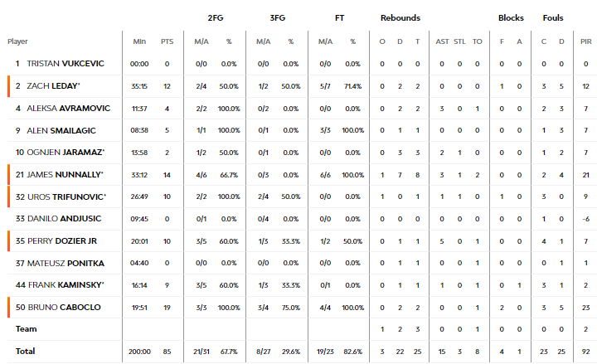Click the Player column header
The height and width of the screenshot is (364, 597).
(17, 41)
